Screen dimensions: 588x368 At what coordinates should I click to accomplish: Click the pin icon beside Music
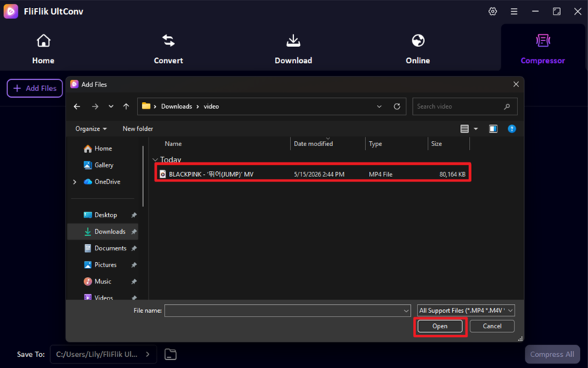134,281
